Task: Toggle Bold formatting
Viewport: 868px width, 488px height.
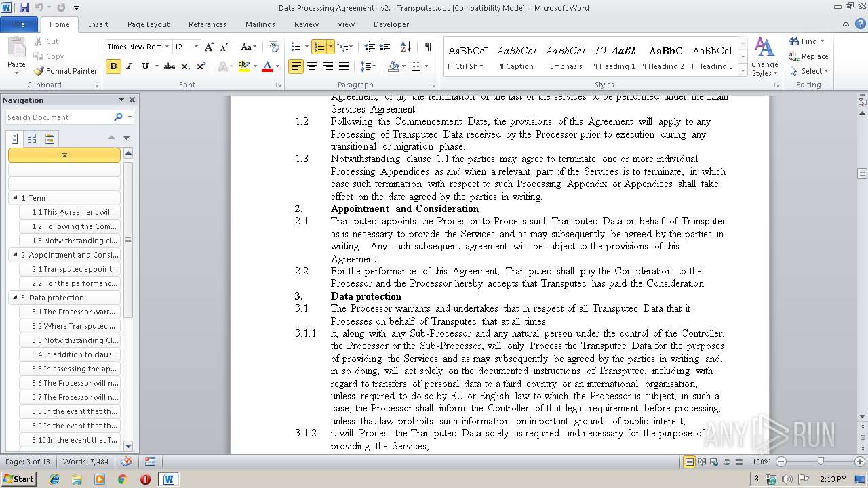Action: tap(113, 66)
